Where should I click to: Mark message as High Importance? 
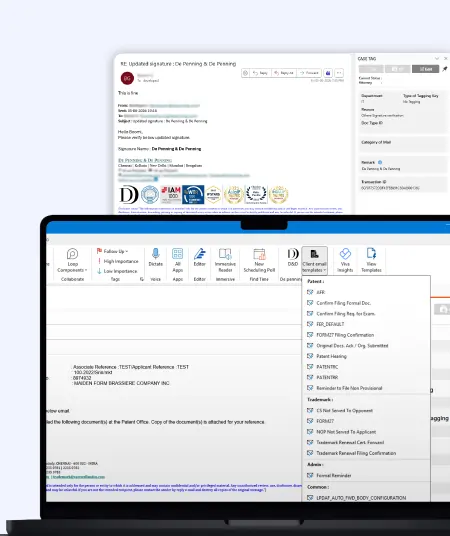coord(118,261)
